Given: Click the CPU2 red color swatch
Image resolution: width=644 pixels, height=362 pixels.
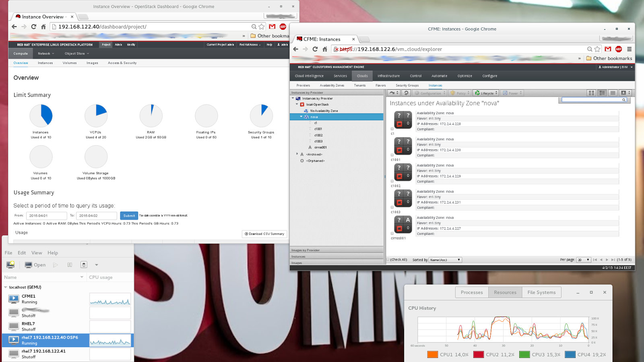Looking at the screenshot, I should pyautogui.click(x=479, y=354).
